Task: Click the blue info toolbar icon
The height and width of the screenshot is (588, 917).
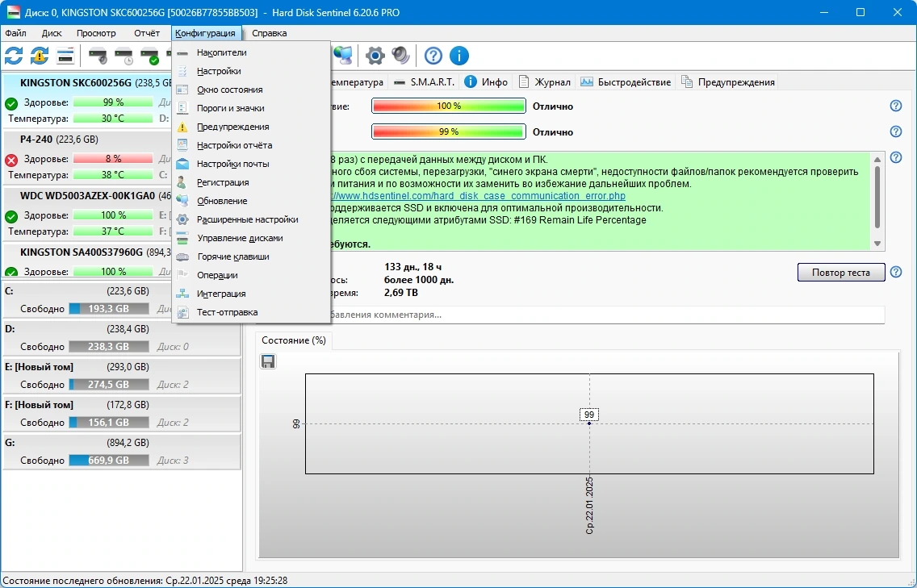Action: tap(459, 56)
